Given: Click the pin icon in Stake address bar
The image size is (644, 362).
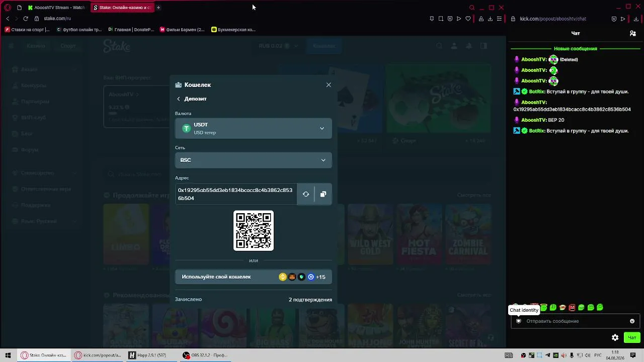Looking at the screenshot, I should point(432,19).
